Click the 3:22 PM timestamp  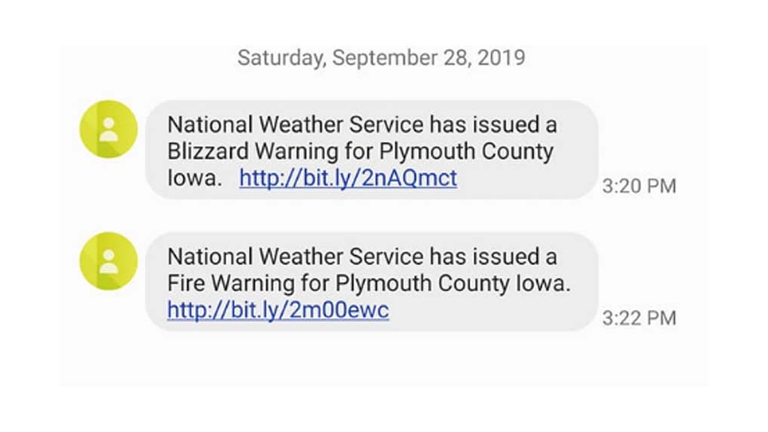[x=640, y=319]
